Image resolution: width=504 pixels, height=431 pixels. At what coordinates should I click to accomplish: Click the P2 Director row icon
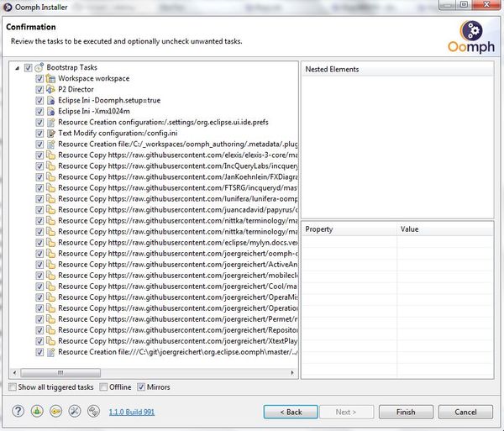coord(50,89)
